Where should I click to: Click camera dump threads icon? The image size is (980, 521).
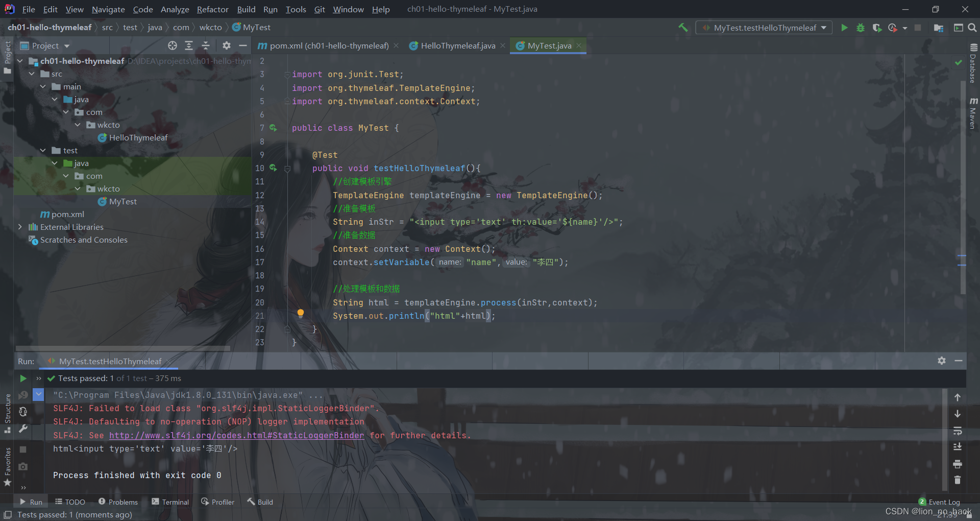click(23, 466)
